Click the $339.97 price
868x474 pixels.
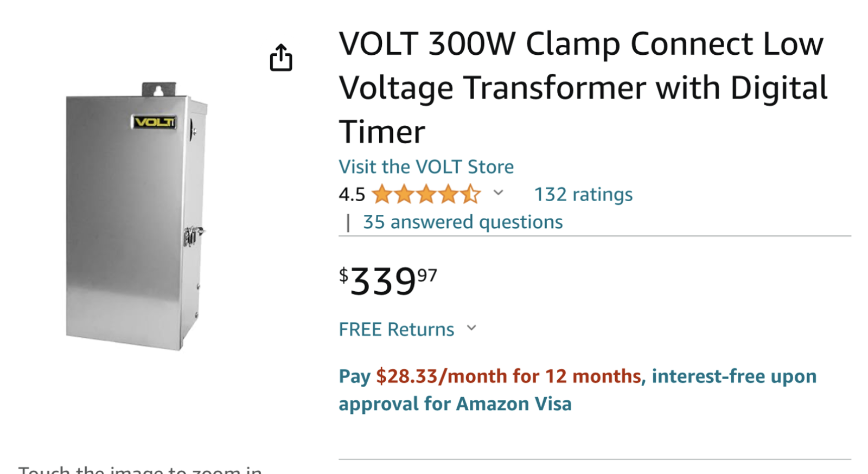tap(388, 281)
